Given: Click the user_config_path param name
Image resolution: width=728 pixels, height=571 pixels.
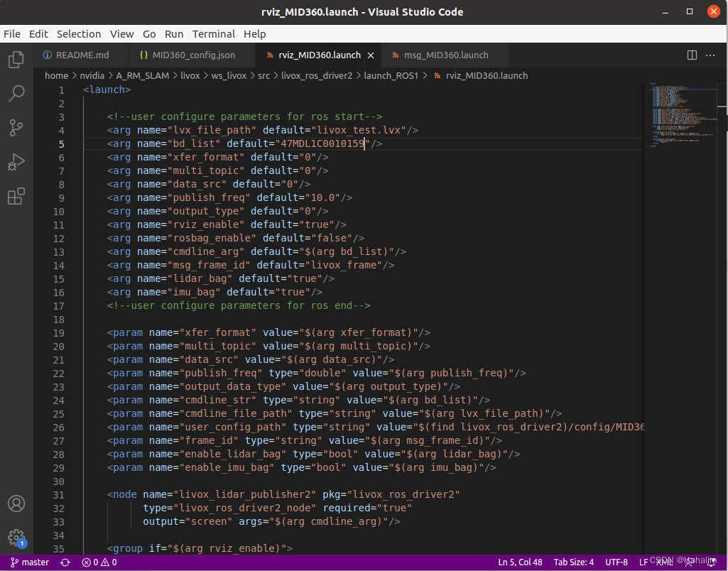Looking at the screenshot, I should pos(233,427).
